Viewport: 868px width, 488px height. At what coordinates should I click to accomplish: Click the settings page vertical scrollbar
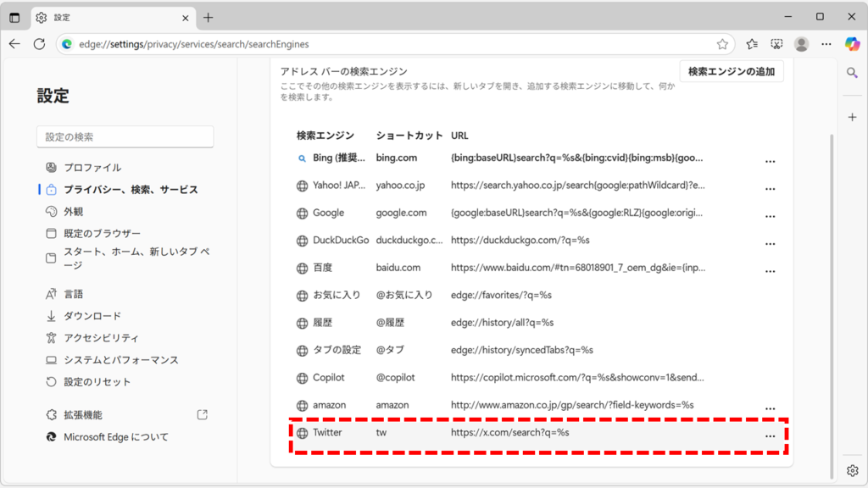(x=831, y=307)
